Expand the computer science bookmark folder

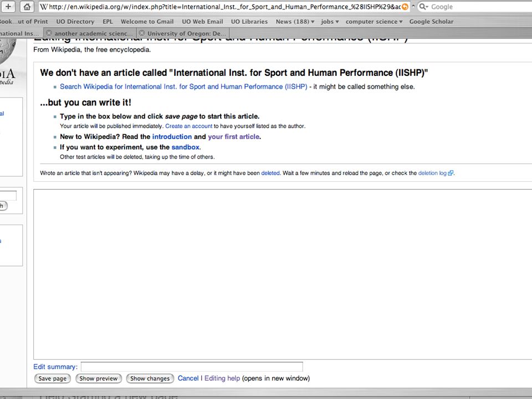click(374, 22)
